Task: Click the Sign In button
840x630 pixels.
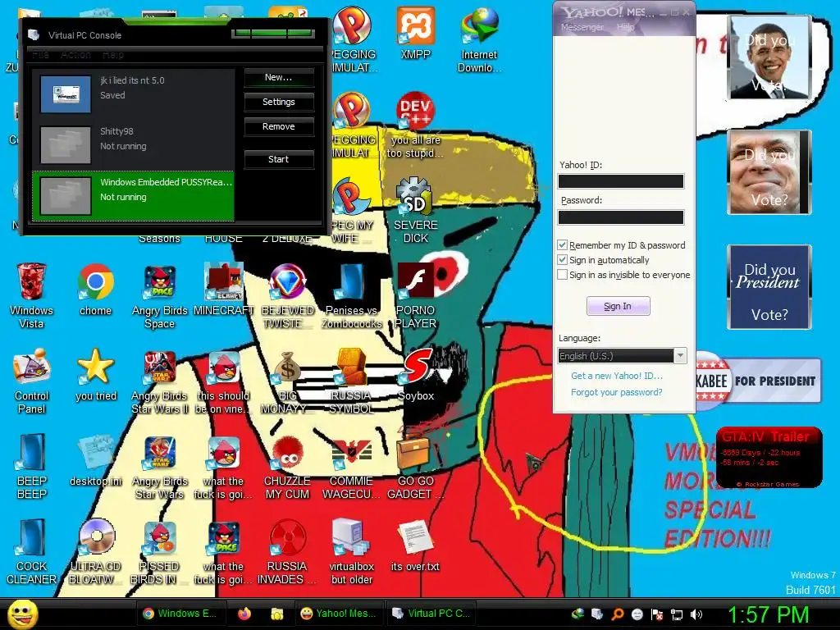Action: [618, 306]
